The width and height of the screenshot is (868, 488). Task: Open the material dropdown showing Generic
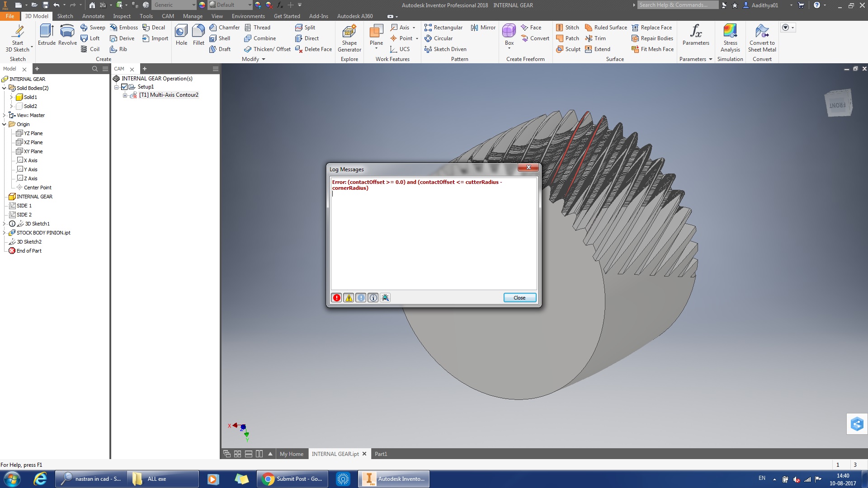point(194,5)
